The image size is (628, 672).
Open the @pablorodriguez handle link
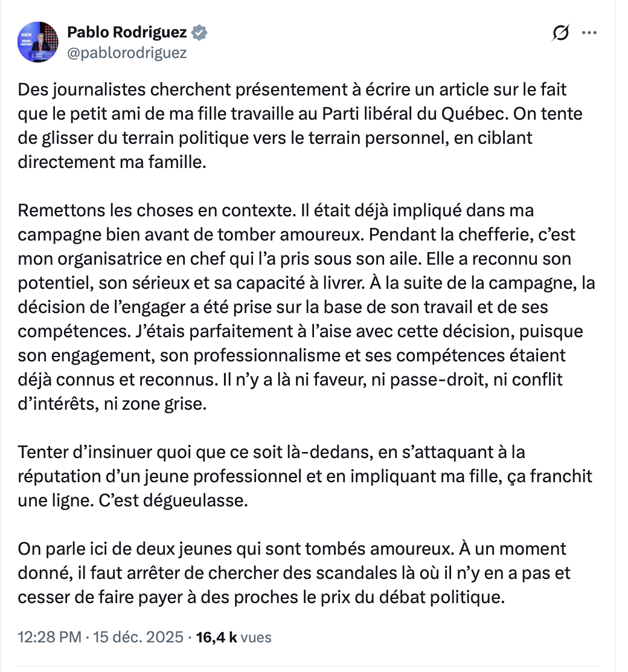pos(127,53)
